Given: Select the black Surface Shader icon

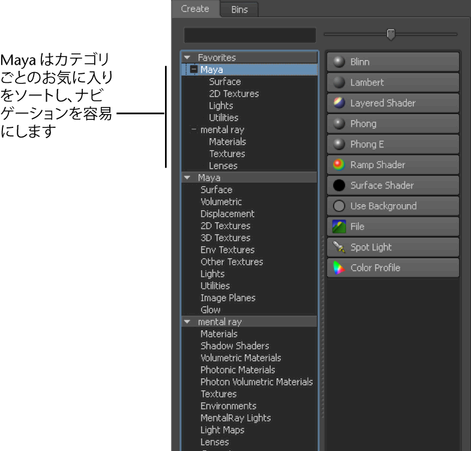Looking at the screenshot, I should [x=339, y=185].
